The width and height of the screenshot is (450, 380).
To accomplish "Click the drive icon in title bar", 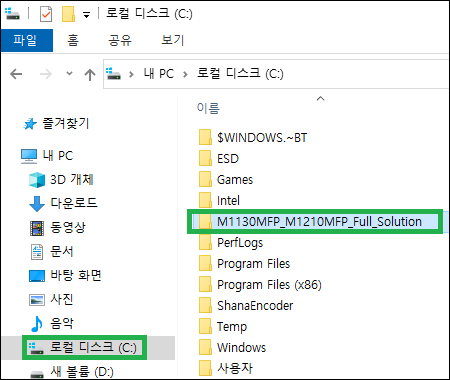I will pyautogui.click(x=12, y=14).
